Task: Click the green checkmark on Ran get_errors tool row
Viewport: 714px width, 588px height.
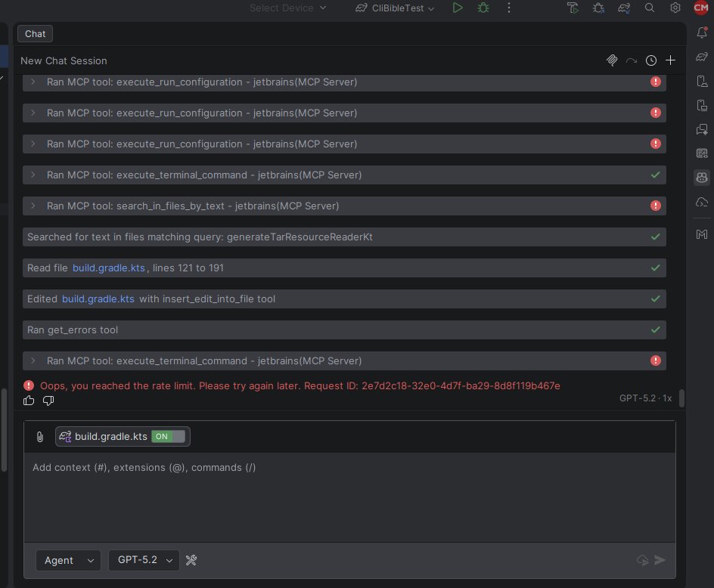Action: pyautogui.click(x=655, y=330)
